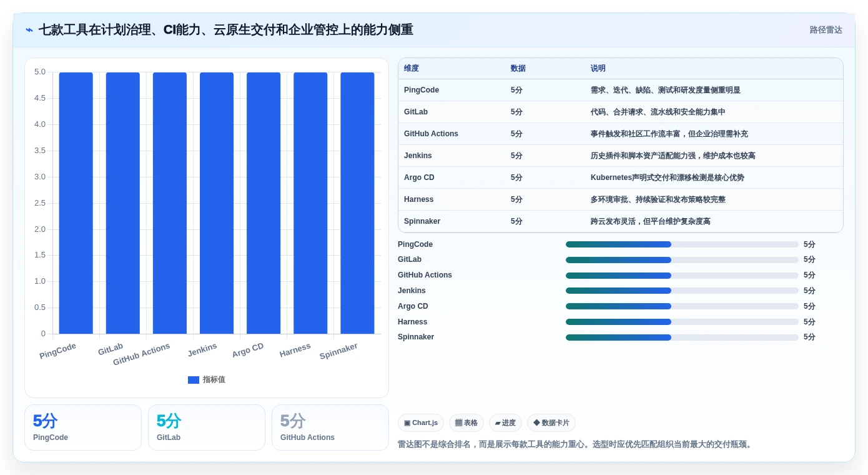The width and height of the screenshot is (868, 475).
Task: Click the Argo CD bar in chart
Action: point(264,203)
